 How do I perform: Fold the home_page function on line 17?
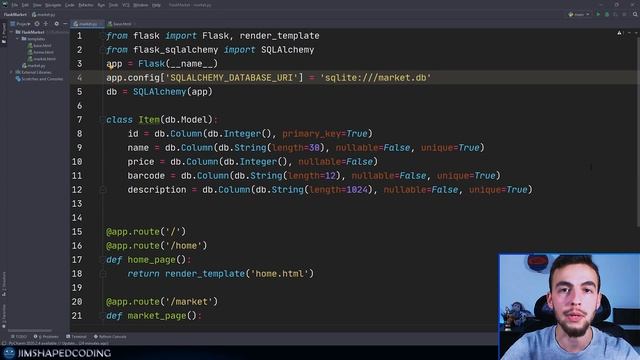(x=102, y=260)
